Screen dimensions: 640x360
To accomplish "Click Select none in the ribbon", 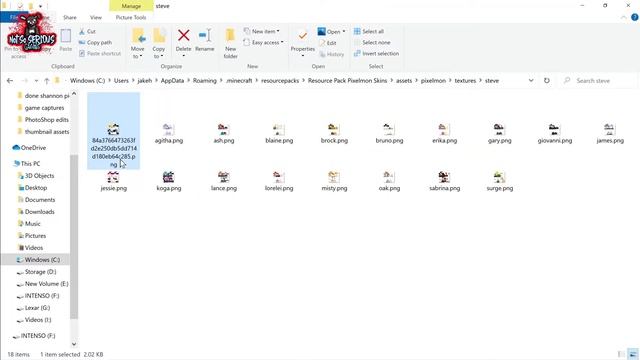I will [372, 42].
